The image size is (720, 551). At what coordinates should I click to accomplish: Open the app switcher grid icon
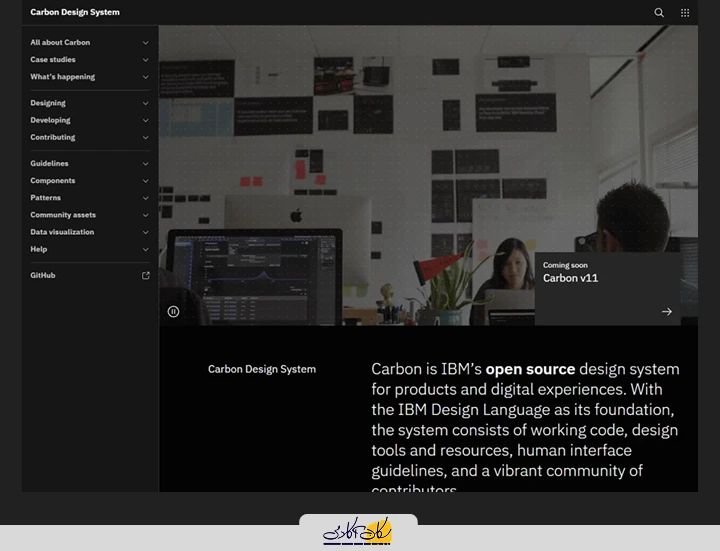click(x=685, y=13)
